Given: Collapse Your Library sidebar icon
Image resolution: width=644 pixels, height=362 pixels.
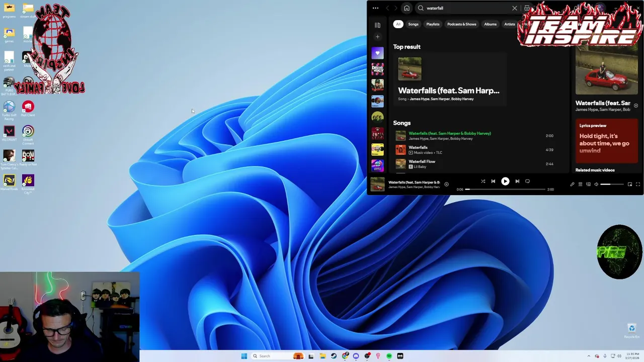Looking at the screenshot, I should pyautogui.click(x=377, y=25).
